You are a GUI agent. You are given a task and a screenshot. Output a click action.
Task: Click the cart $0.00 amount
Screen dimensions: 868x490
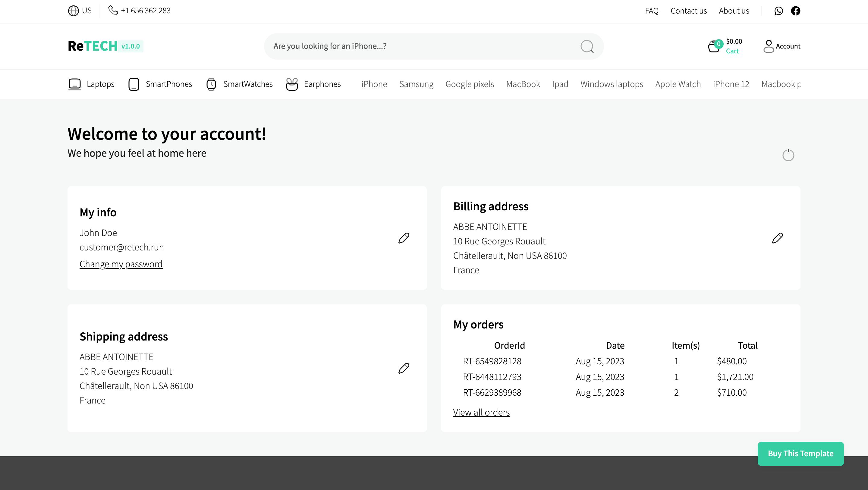tap(734, 42)
